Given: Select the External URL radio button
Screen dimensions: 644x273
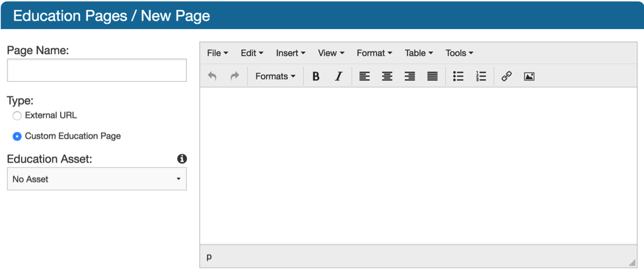Looking at the screenshot, I should [17, 116].
